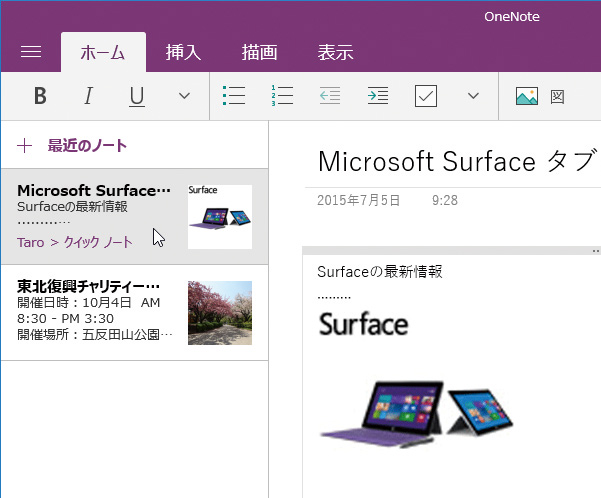Click the cherry blossom note thumbnail
Image resolution: width=601 pixels, height=498 pixels.
(x=220, y=313)
